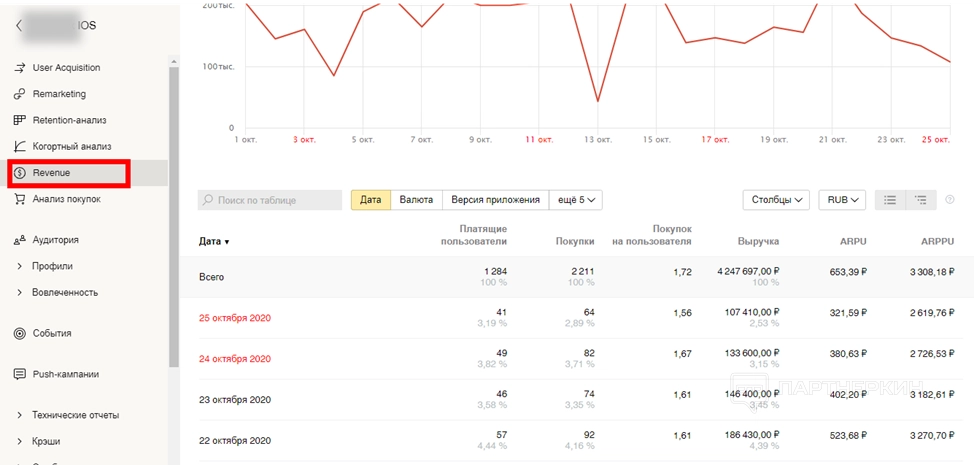Click the Retention-анализ grid icon
This screenshot has height=465, width=974.
20,120
